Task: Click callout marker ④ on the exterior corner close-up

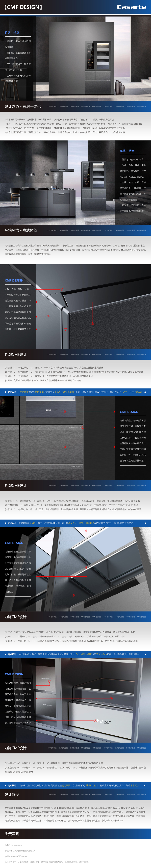Action: (x=61, y=289)
